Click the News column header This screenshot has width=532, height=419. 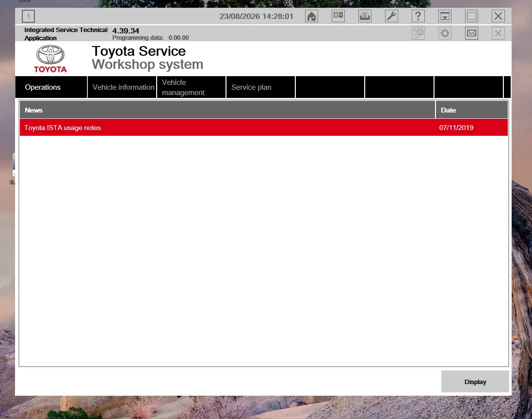pyautogui.click(x=227, y=110)
